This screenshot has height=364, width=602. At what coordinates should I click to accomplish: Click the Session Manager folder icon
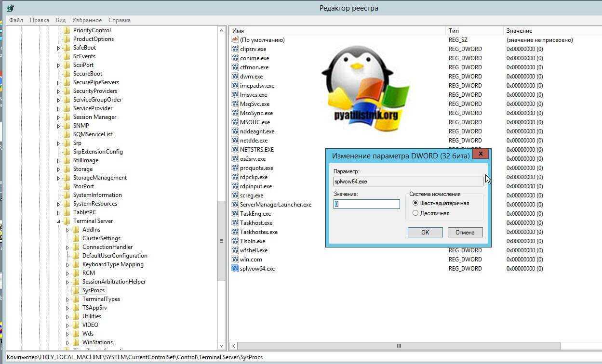coord(67,117)
